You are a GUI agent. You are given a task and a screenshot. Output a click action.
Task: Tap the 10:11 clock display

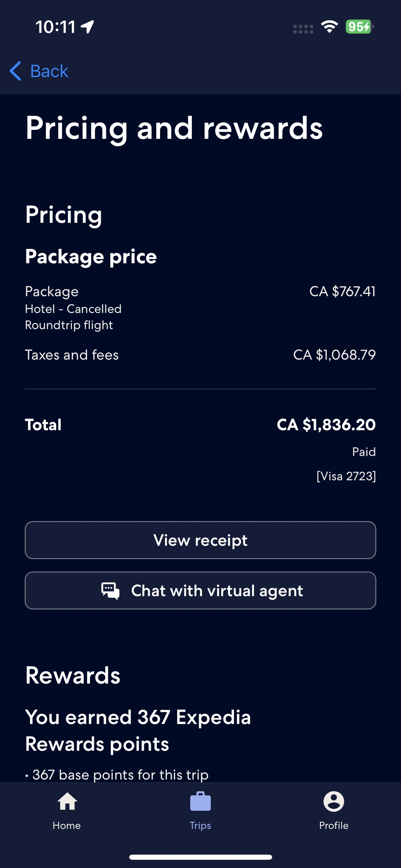[x=56, y=27]
